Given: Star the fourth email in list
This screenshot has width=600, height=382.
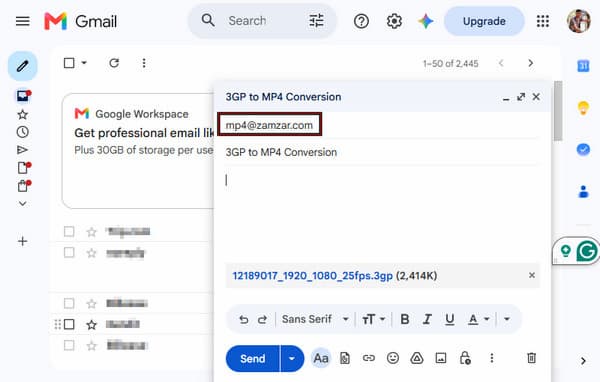Looking at the screenshot, I should pos(91,325).
